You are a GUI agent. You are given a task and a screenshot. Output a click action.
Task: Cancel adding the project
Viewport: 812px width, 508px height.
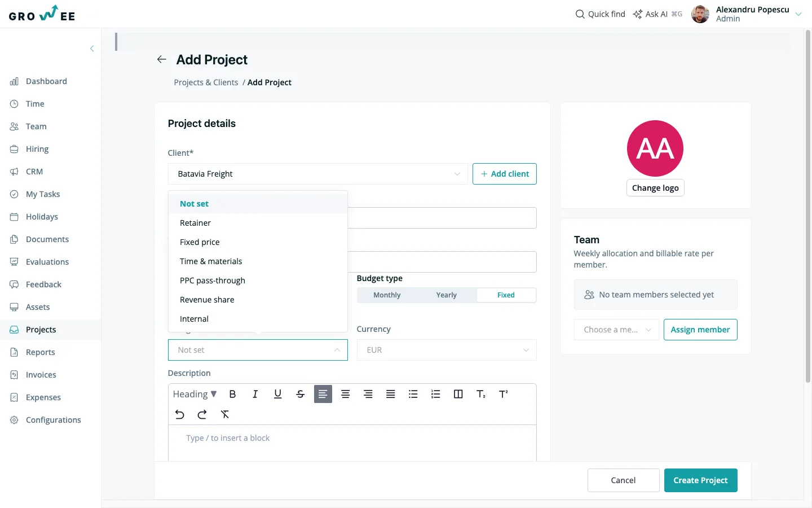click(x=623, y=480)
